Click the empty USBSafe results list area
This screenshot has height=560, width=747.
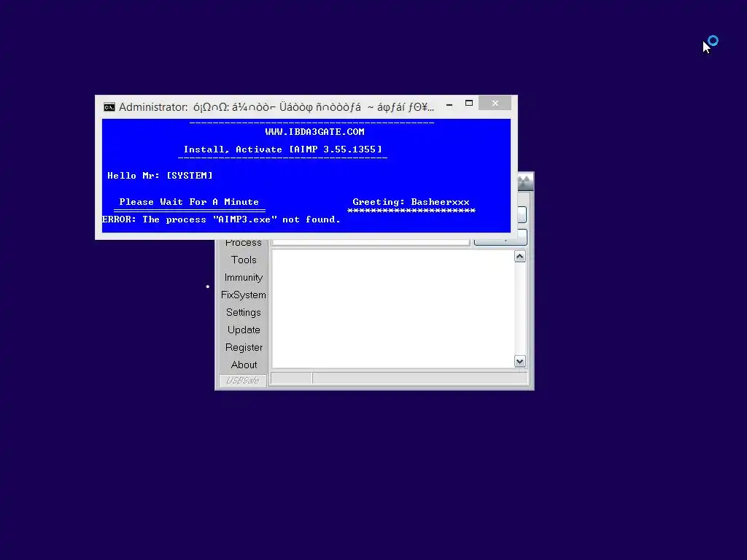392,308
